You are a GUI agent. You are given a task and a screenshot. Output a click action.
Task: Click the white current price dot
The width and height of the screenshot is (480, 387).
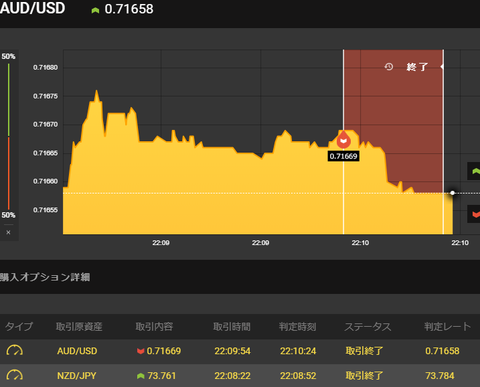pos(452,193)
